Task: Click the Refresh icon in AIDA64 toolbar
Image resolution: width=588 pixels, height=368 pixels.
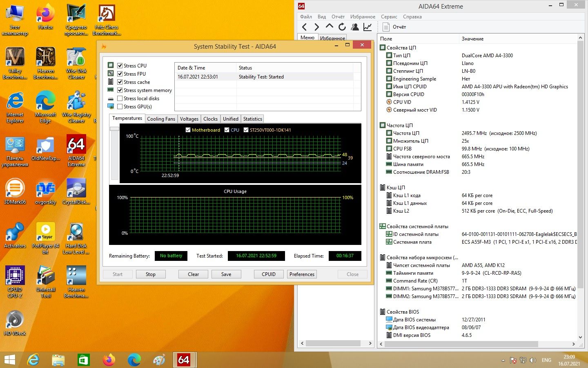Action: pos(342,27)
